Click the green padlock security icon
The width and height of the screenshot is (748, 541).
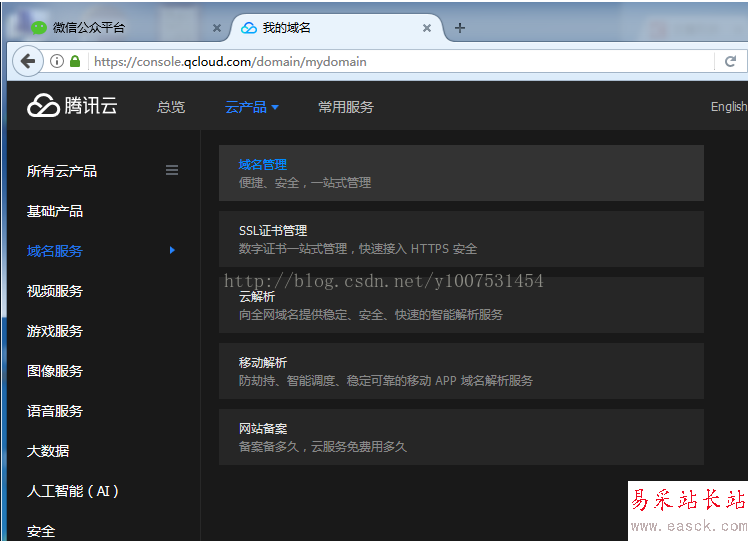coord(75,61)
